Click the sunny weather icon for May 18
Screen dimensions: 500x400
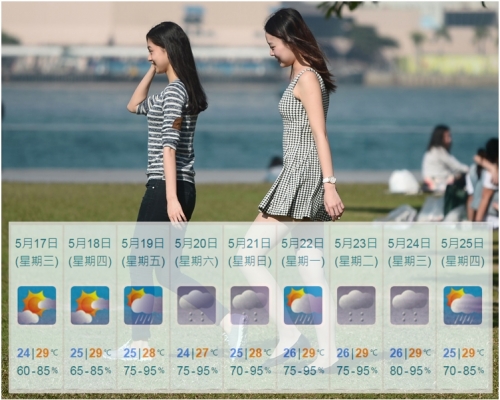click(x=90, y=305)
